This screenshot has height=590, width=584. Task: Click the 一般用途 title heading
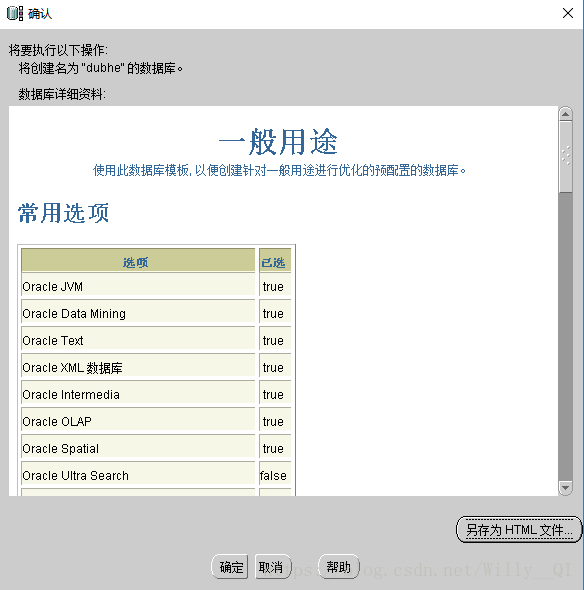tap(278, 142)
